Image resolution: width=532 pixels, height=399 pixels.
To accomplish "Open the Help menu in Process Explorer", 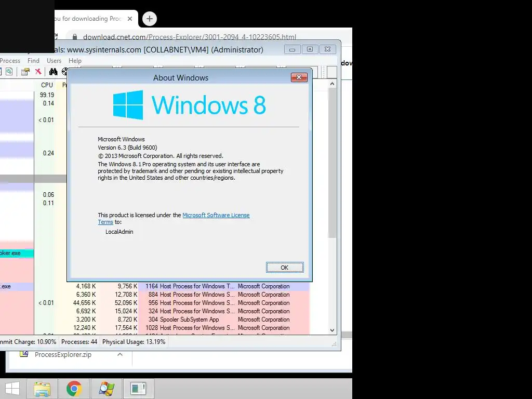I will point(75,61).
